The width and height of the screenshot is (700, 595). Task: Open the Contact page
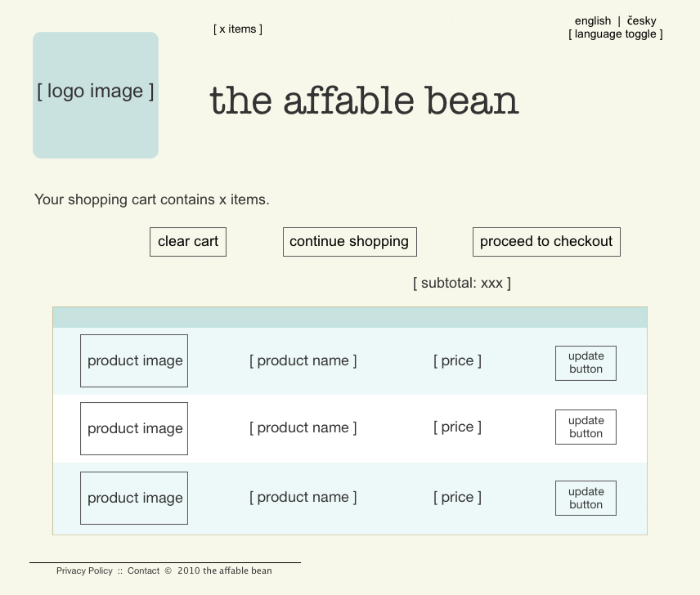pos(143,570)
